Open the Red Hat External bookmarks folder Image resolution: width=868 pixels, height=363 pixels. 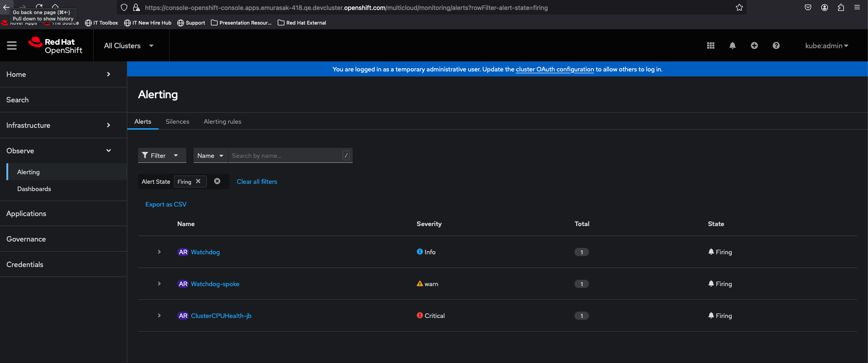[302, 23]
